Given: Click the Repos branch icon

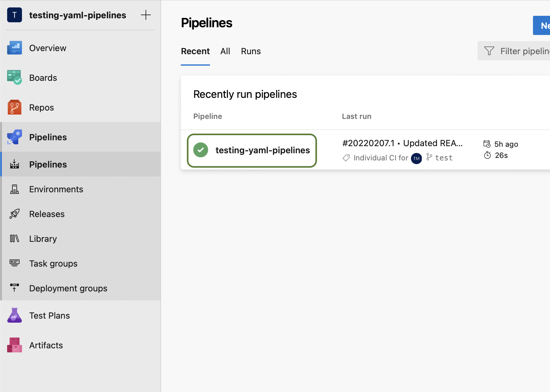Looking at the screenshot, I should pos(15,107).
